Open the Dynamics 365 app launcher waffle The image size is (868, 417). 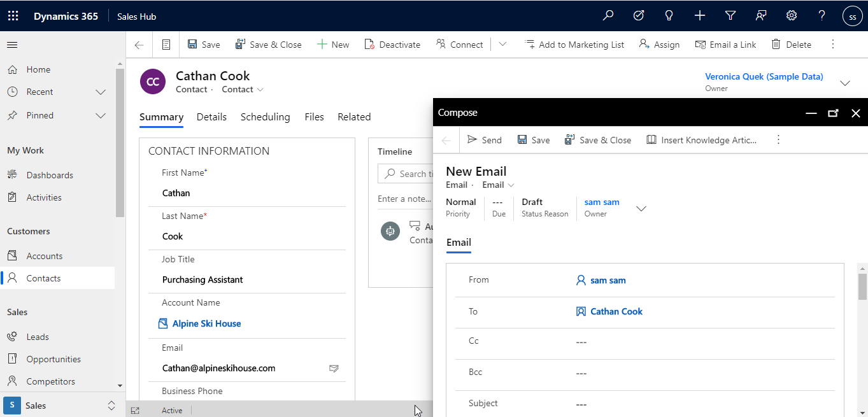tap(13, 16)
